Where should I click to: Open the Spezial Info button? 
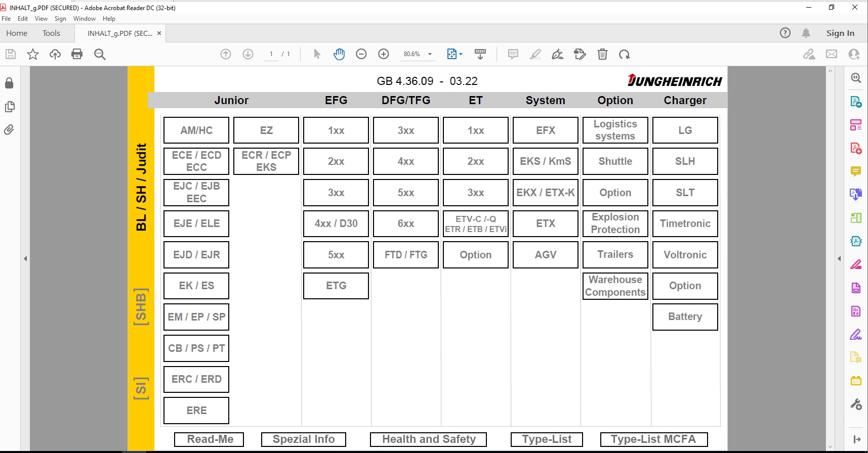(304, 439)
